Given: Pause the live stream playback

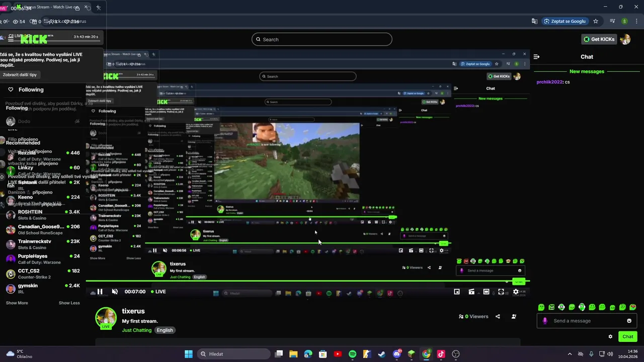Looking at the screenshot, I should coord(100,292).
